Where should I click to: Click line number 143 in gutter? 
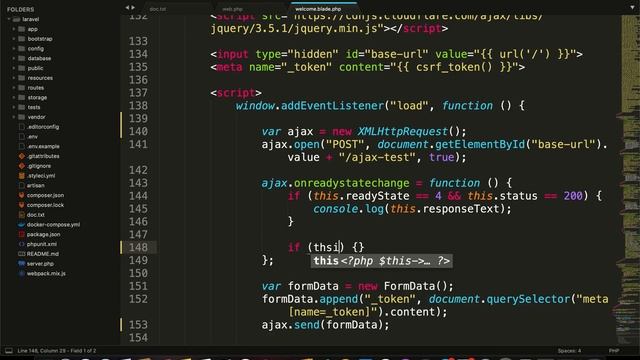138,183
